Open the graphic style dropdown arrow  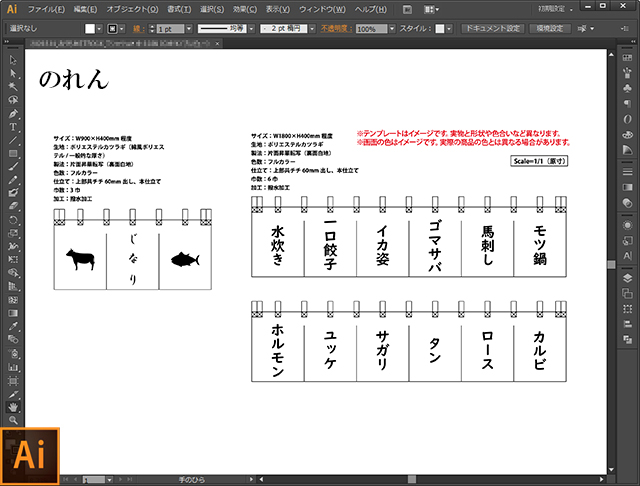pyautogui.click(x=449, y=29)
